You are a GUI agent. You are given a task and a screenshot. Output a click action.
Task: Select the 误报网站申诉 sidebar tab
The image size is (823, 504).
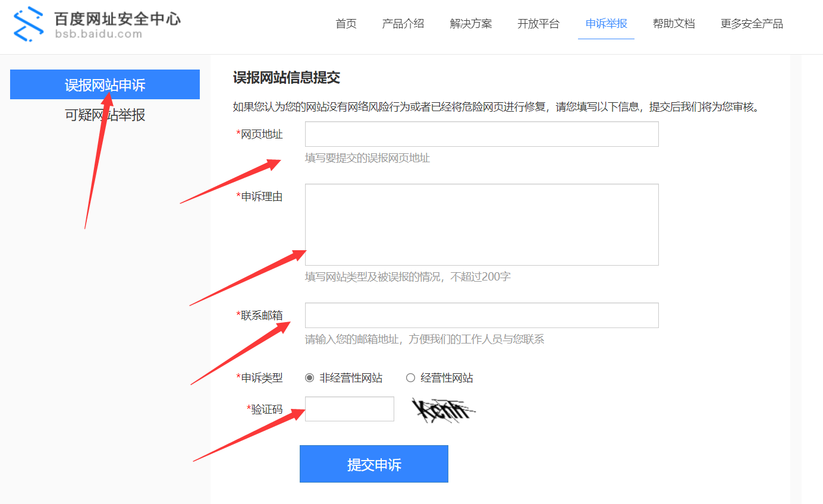pyautogui.click(x=105, y=84)
